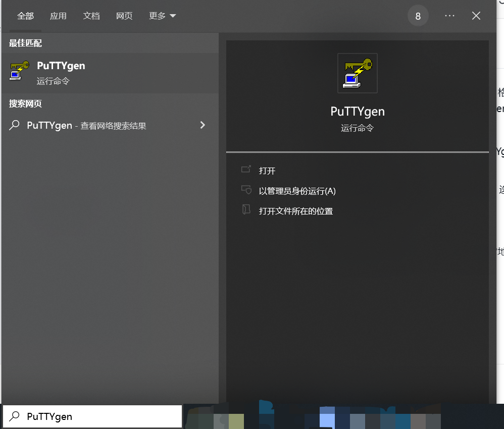
Task: Open PuTTYgen 查看网络搜索结果 web entry
Action: click(110, 125)
